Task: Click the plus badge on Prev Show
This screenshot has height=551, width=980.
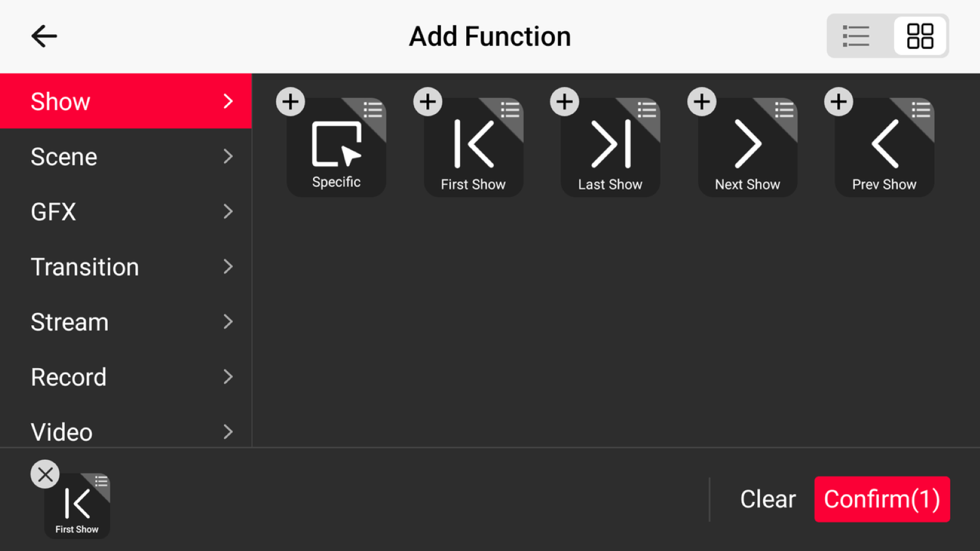Action: click(x=839, y=102)
